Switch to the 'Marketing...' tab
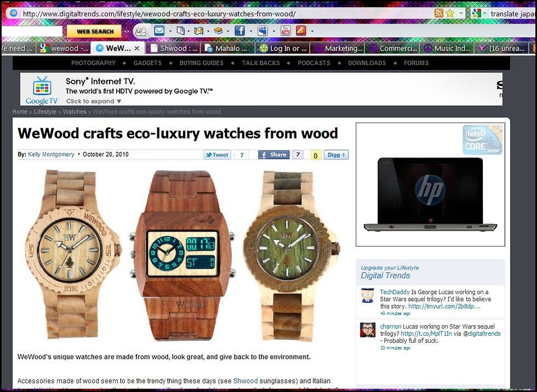Viewport: 537px width, 392px height. pyautogui.click(x=338, y=48)
